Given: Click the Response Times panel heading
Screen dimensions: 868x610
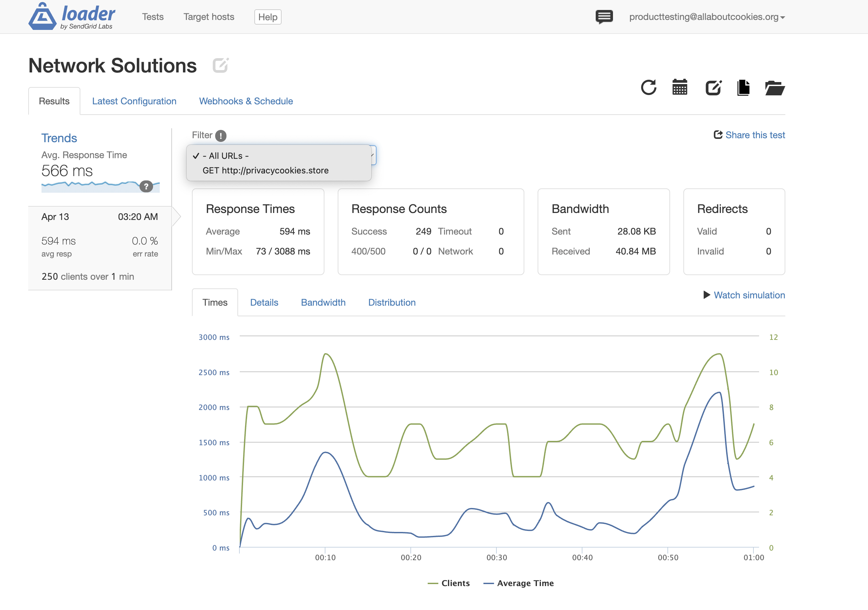Looking at the screenshot, I should click(x=250, y=209).
